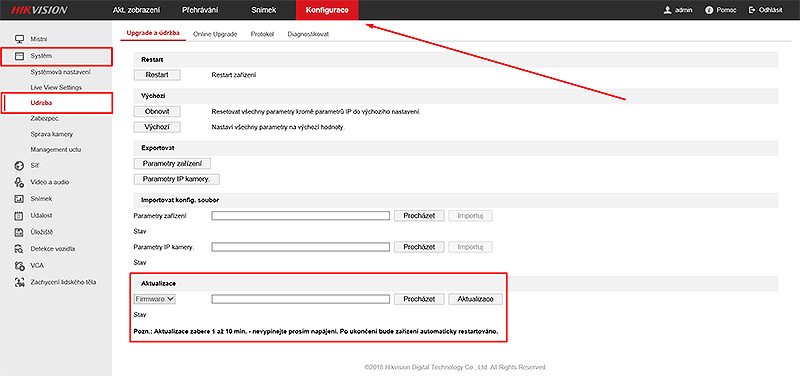Click the Parametry zařízení import path field

[x=301, y=216]
